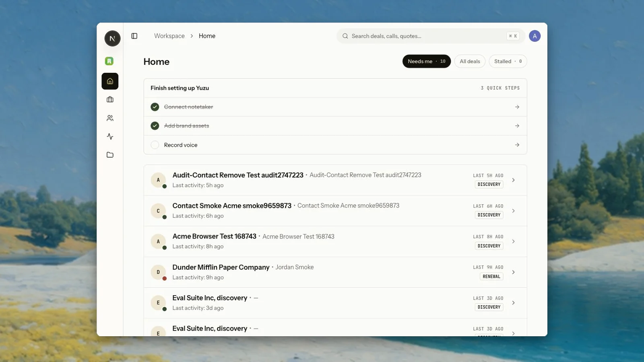Click DISCOVERY badge on Contact Smoke Acme row

(489, 215)
